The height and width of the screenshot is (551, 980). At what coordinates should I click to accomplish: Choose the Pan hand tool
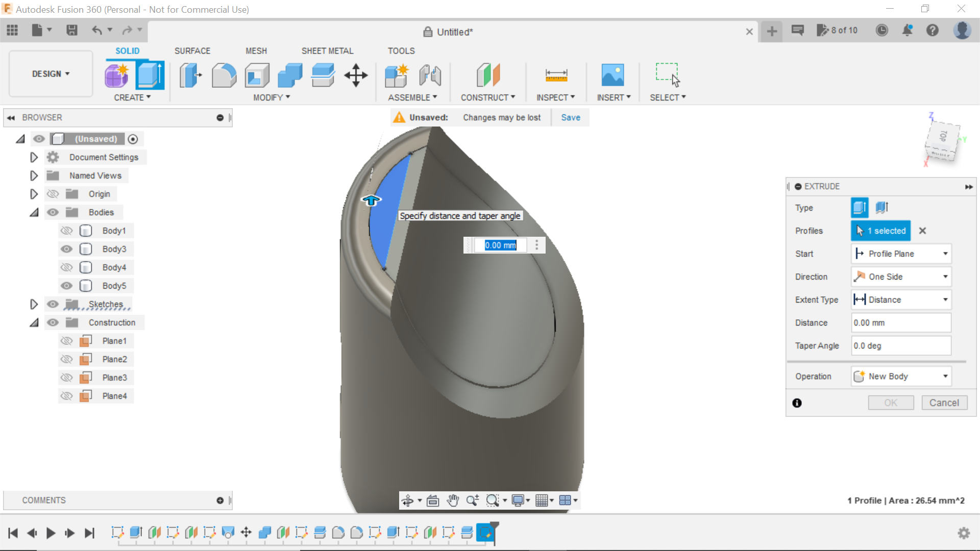click(x=453, y=500)
